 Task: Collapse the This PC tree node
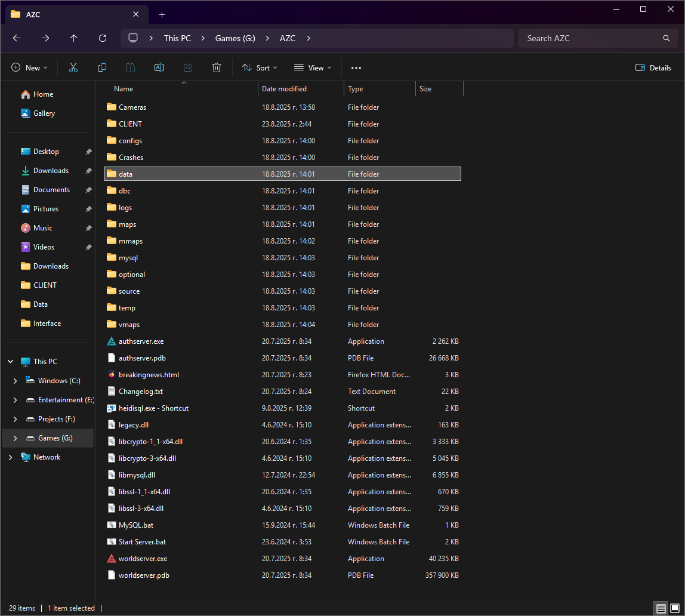click(x=11, y=362)
